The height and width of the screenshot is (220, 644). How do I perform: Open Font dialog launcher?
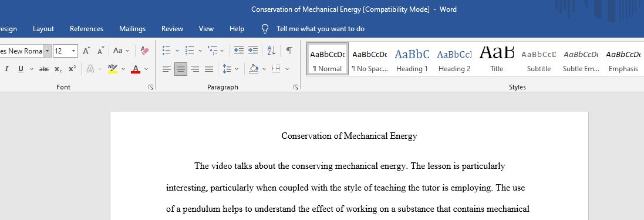click(151, 87)
